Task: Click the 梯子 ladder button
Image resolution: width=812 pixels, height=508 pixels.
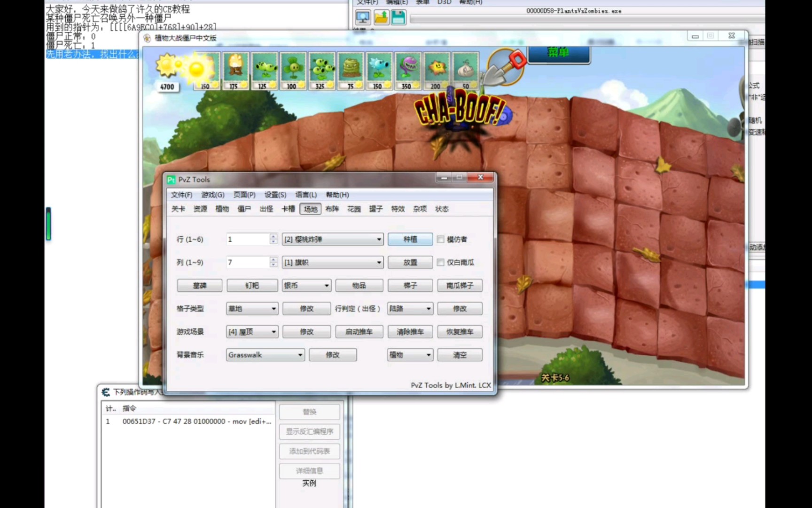Action: coord(410,286)
